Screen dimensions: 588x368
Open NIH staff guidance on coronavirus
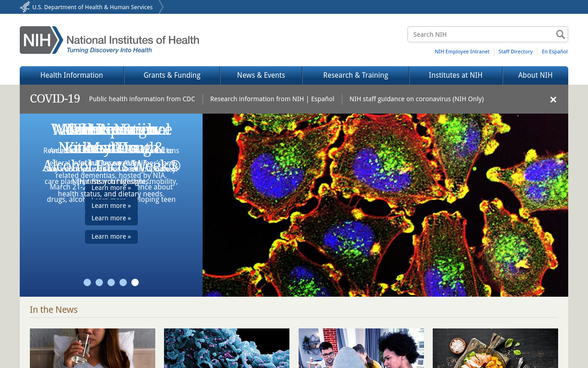(x=417, y=99)
